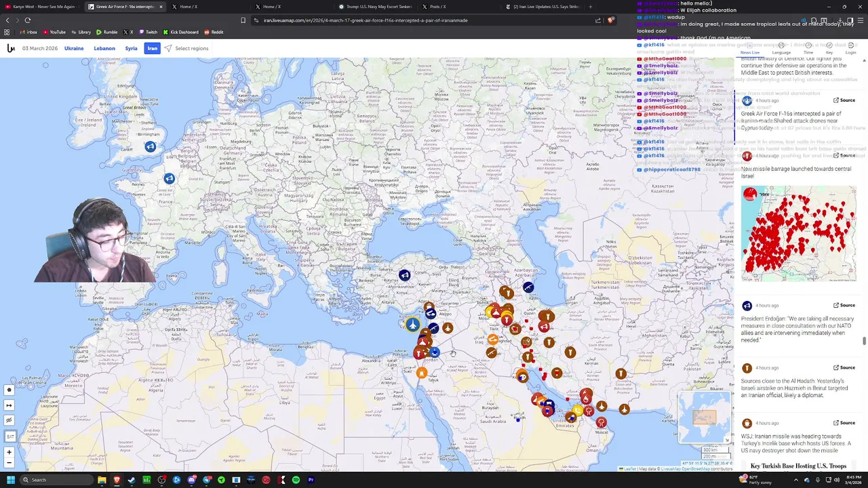Open the Lebanon region map
This screenshot has height=488, width=868.
[x=104, y=48]
